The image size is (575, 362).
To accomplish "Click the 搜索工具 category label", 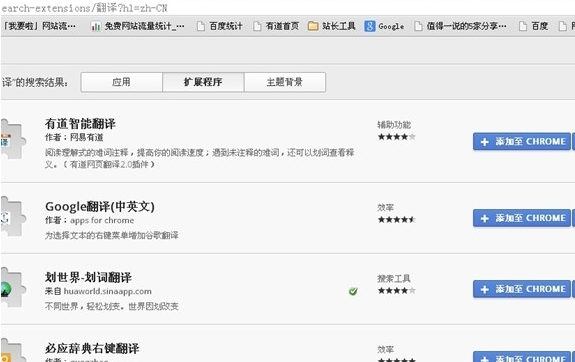I will click(394, 278).
